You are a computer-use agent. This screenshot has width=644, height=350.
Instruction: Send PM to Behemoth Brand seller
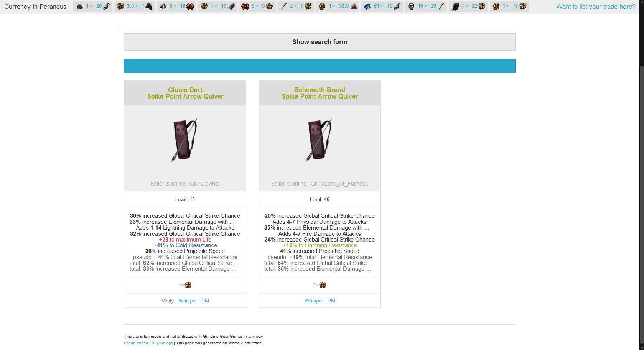331,301
